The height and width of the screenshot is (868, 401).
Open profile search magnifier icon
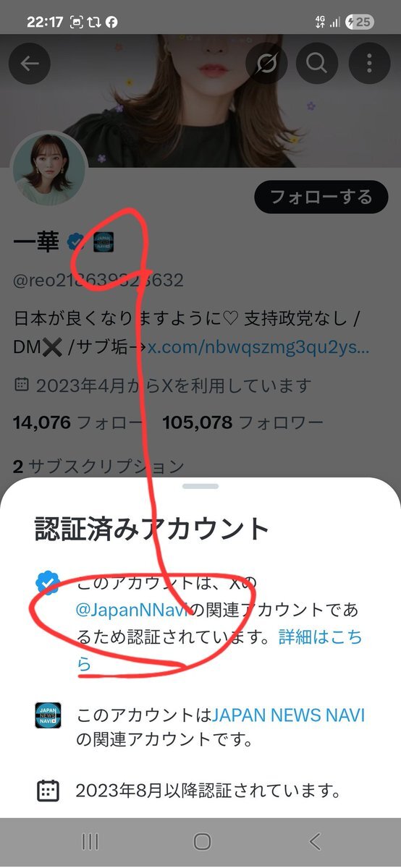pos(317,64)
